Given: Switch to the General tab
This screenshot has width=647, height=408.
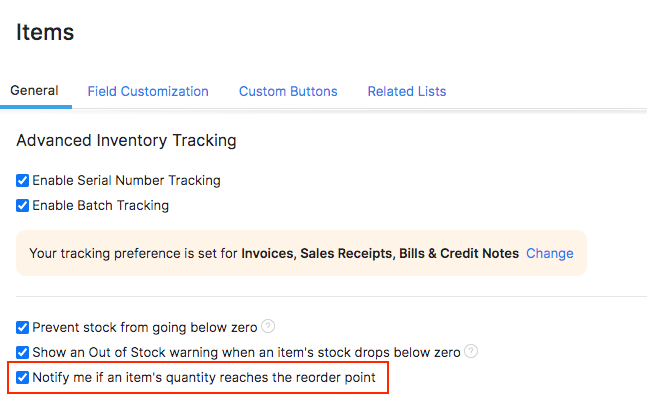Looking at the screenshot, I should pyautogui.click(x=34, y=91).
